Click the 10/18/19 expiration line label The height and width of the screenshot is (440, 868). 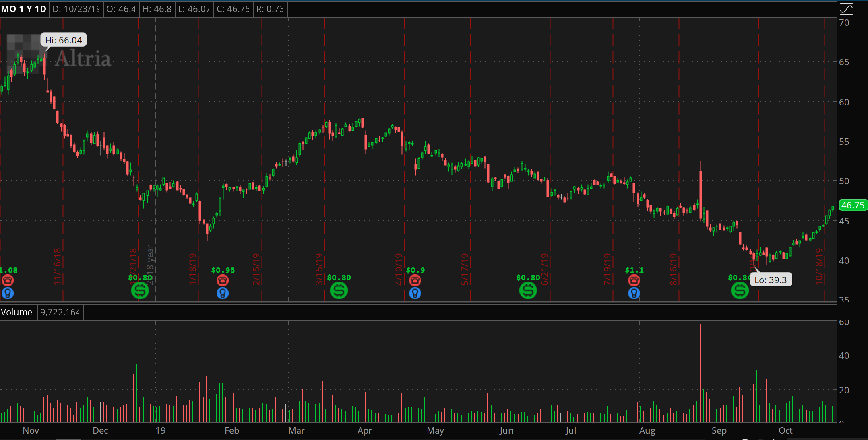click(819, 266)
